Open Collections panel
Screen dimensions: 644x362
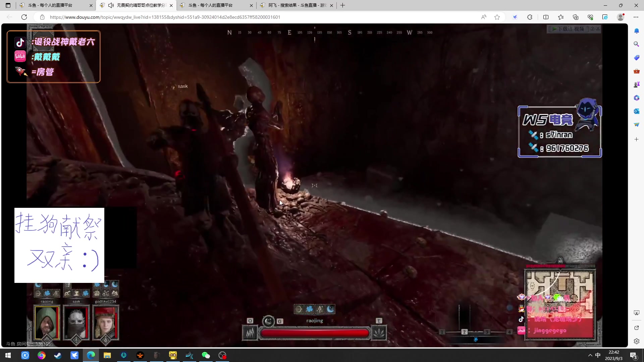[x=576, y=17]
